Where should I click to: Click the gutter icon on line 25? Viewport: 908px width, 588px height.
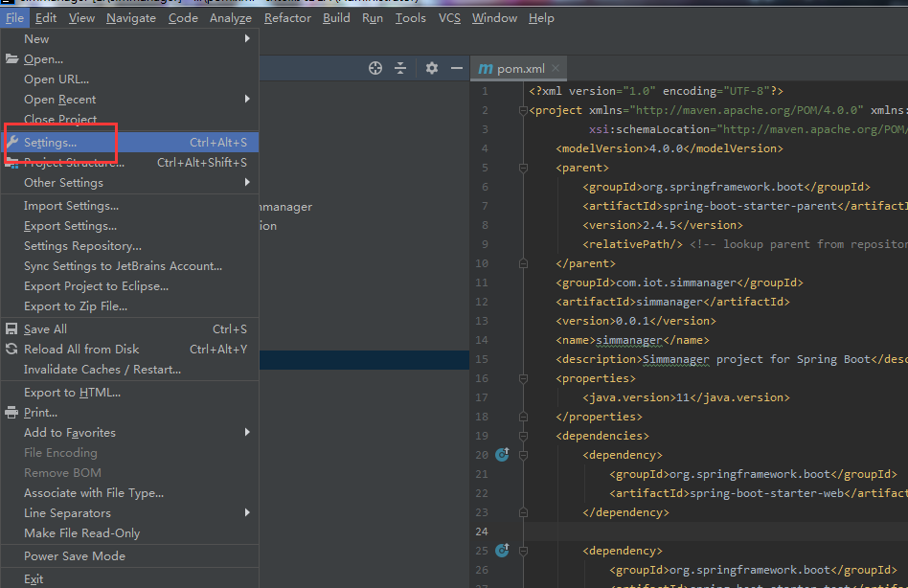(x=501, y=551)
